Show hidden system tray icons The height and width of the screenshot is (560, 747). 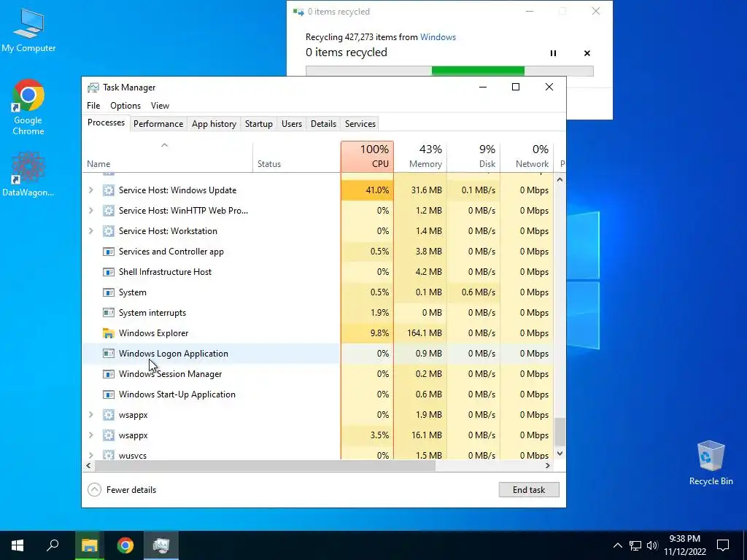click(617, 545)
